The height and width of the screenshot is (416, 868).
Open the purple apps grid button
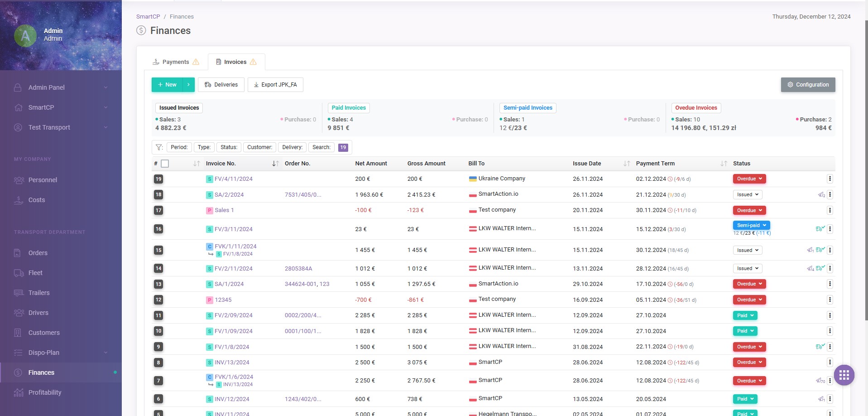click(x=844, y=375)
